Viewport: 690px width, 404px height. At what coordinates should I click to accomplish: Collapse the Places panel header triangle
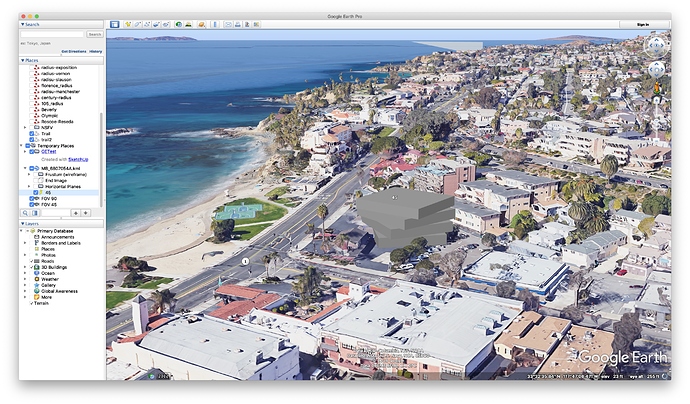[x=22, y=60]
